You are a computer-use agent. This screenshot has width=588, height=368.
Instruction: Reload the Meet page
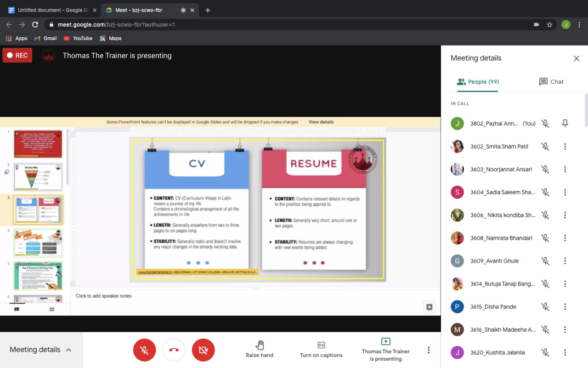coord(35,24)
